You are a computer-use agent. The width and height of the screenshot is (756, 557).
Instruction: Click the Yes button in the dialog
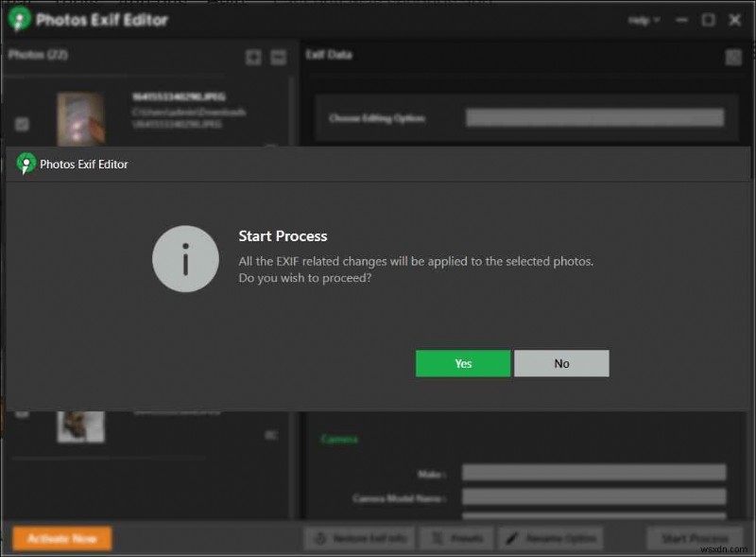click(462, 363)
